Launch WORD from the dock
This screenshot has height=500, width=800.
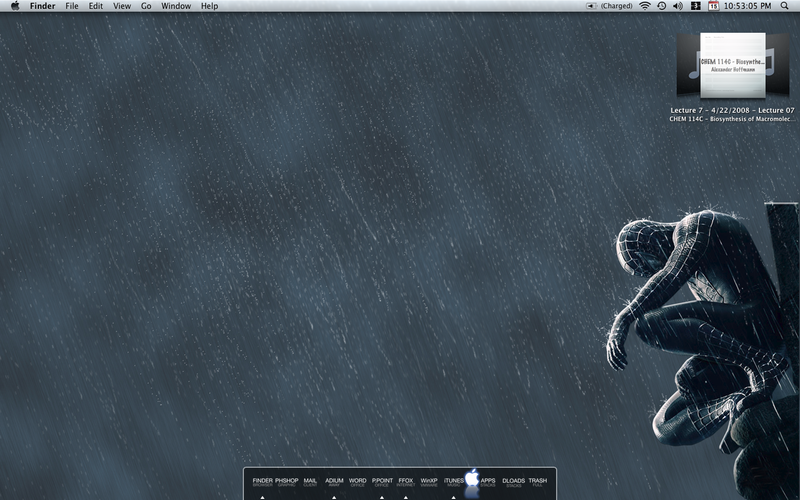(x=358, y=483)
